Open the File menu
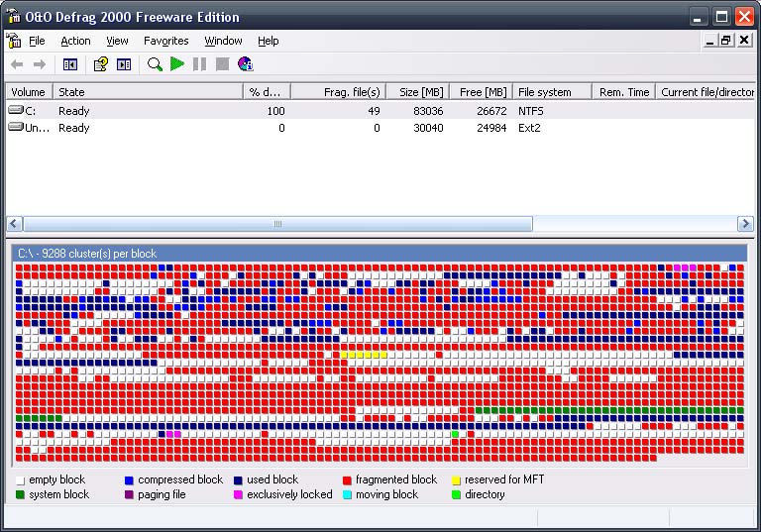761x532 pixels. click(37, 41)
